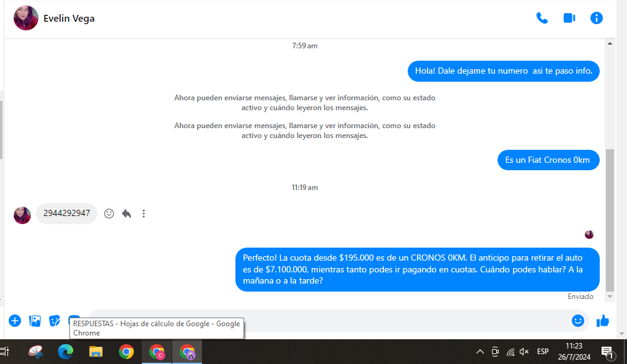Open more options for the 2944292947 message
The width and height of the screenshot is (627, 364).
[x=144, y=214]
